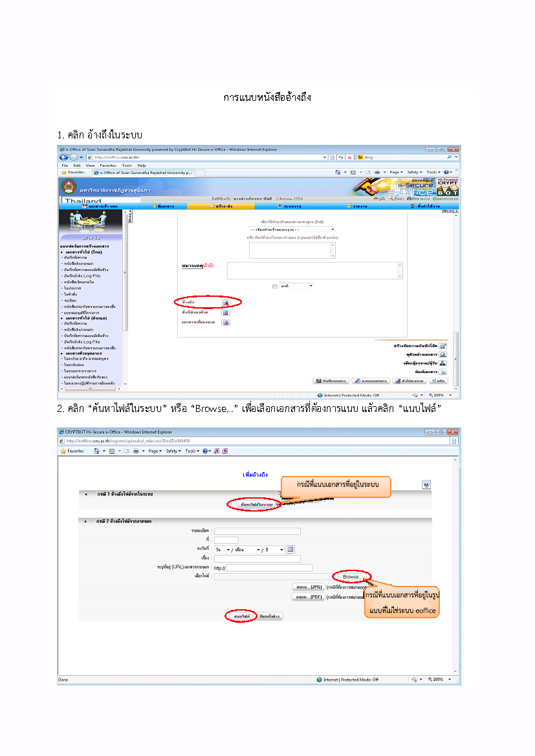Open the calendar picker icon next to the year field
The image size is (535, 756).
[x=290, y=550]
